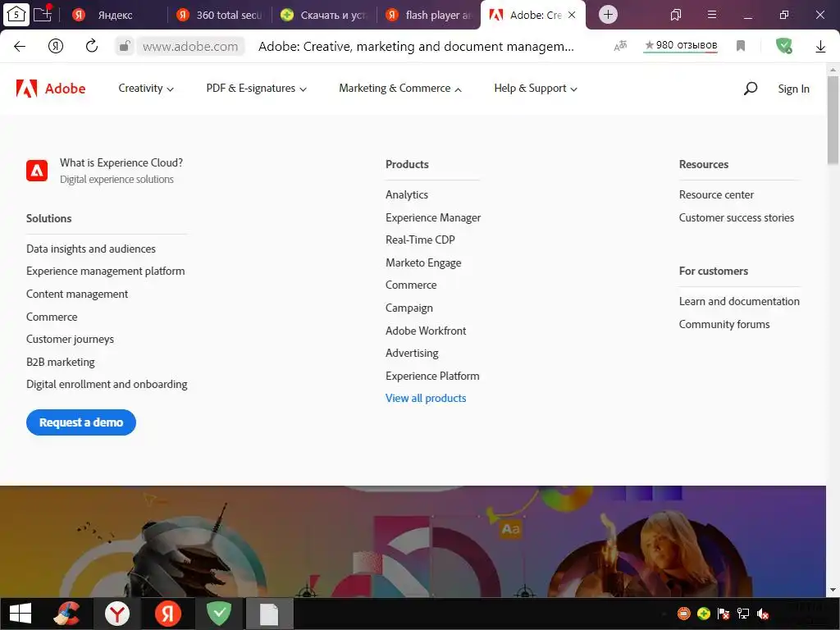Open Digital enrollment and onboarding link
The width and height of the screenshot is (840, 630).
pyautogui.click(x=107, y=384)
